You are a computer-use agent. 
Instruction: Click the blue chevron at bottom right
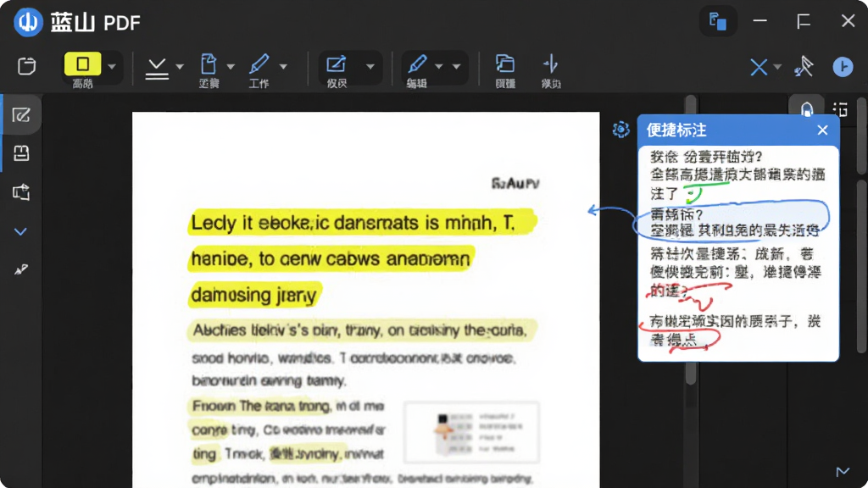coord(843,471)
